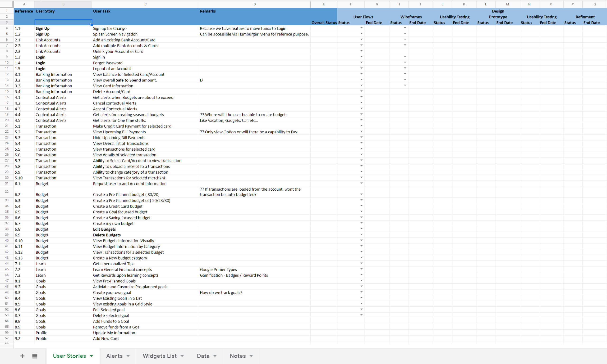Open Alerts tab options arrow
This screenshot has width=607, height=364.
coord(128,356)
